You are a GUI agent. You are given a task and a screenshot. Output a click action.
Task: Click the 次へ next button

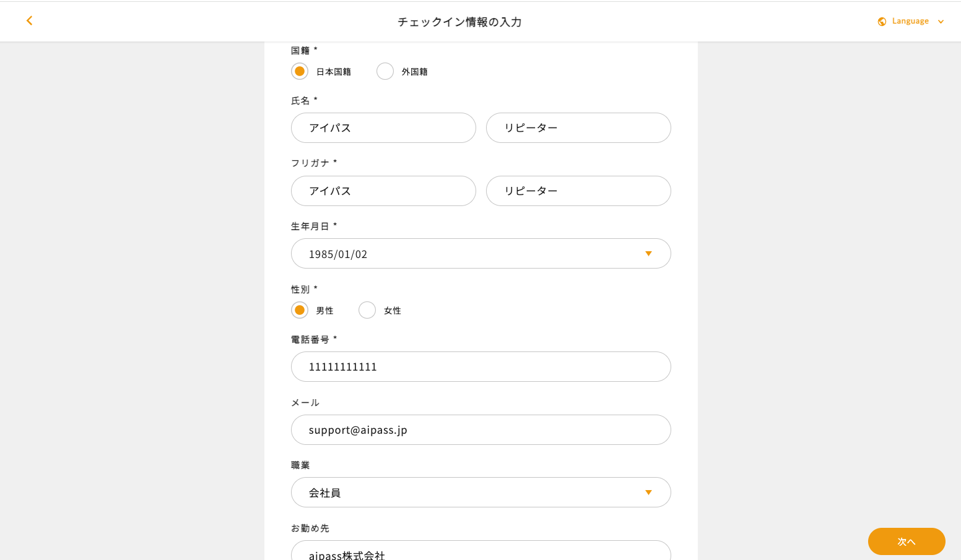pyautogui.click(x=907, y=541)
